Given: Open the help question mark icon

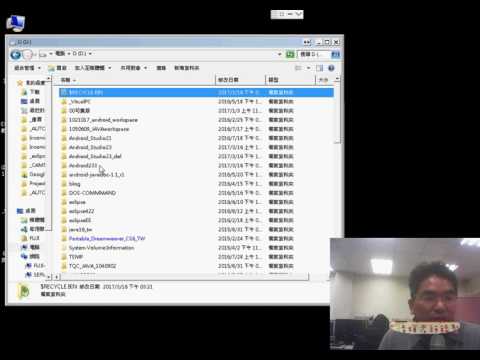Looking at the screenshot, I should click(x=331, y=68).
